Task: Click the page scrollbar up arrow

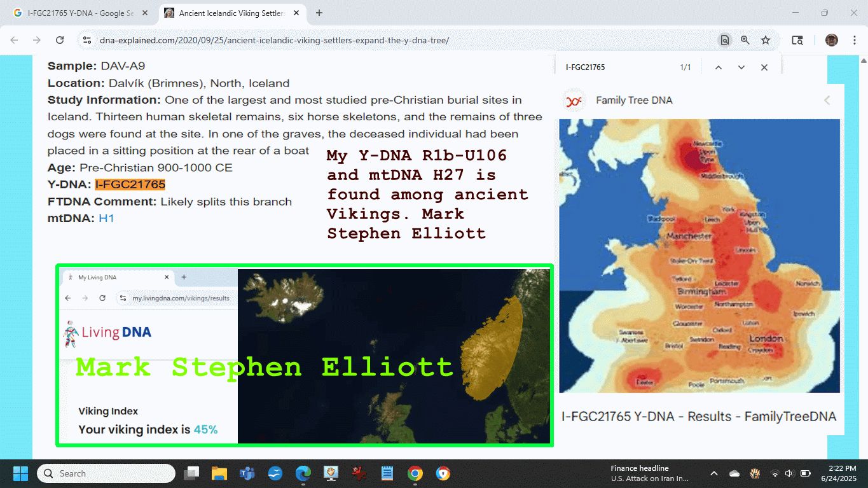Action: 863,61
